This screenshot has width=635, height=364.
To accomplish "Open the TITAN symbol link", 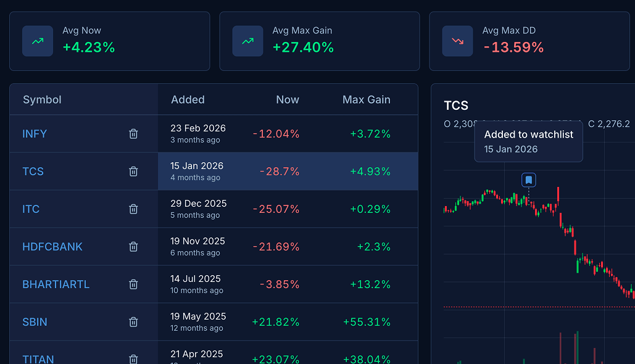I will coord(38,358).
